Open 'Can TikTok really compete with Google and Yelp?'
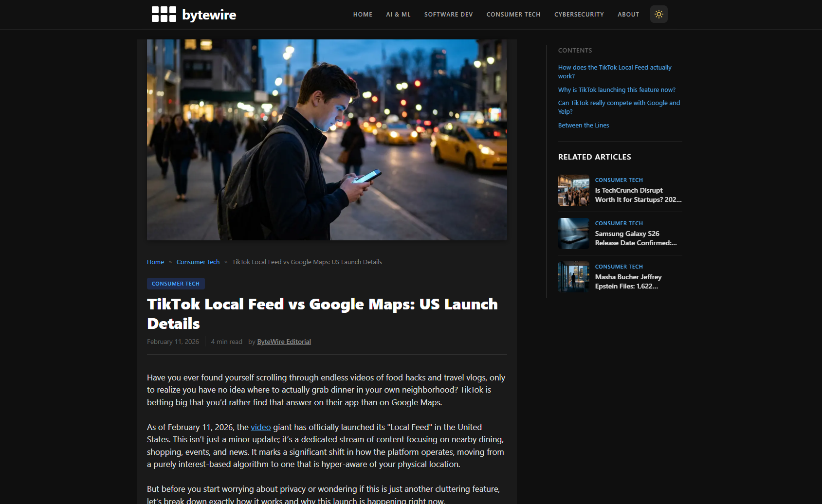 [619, 107]
